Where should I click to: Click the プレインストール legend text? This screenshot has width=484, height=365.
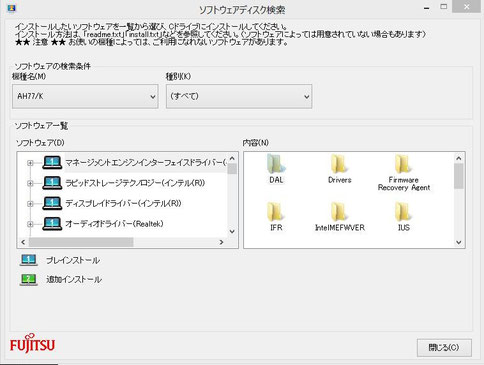pyautogui.click(x=73, y=260)
